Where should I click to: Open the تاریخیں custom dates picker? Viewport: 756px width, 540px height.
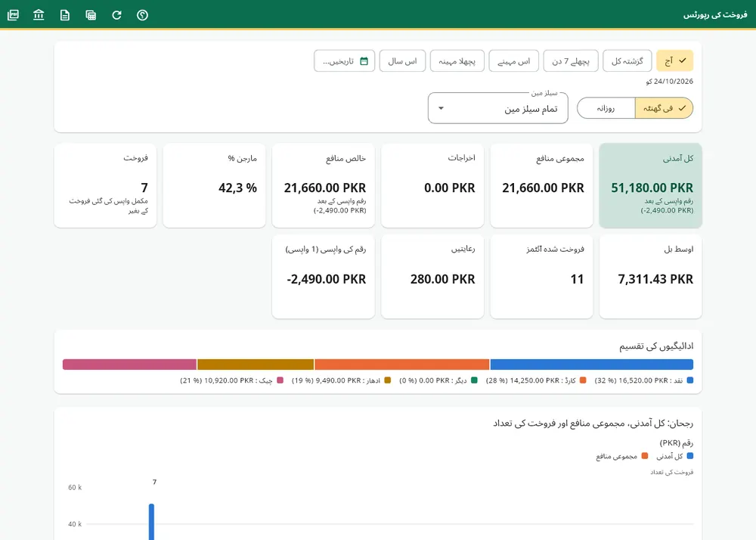pos(344,61)
